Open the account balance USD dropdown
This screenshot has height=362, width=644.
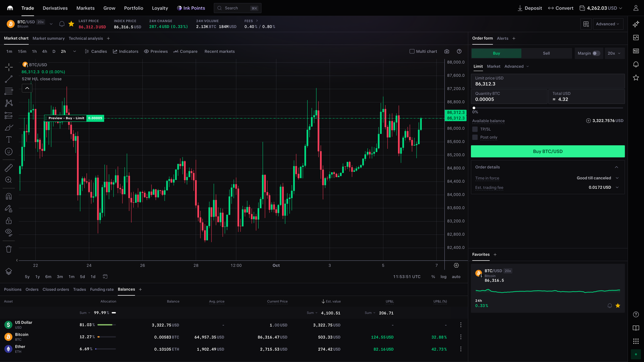pos(601,8)
